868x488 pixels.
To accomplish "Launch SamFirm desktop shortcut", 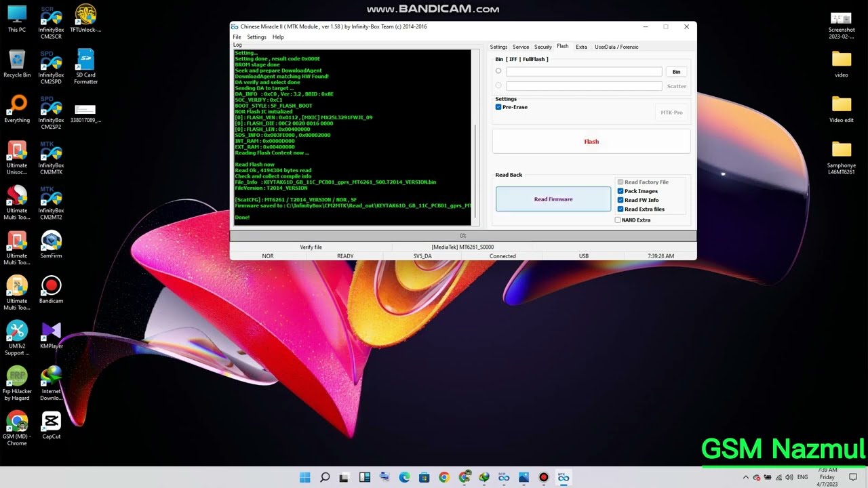I will (51, 245).
